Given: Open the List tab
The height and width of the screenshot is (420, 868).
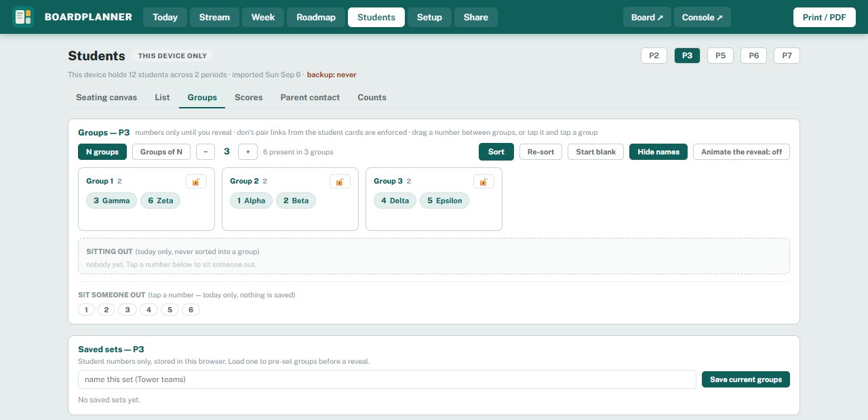Looking at the screenshot, I should pyautogui.click(x=162, y=98).
